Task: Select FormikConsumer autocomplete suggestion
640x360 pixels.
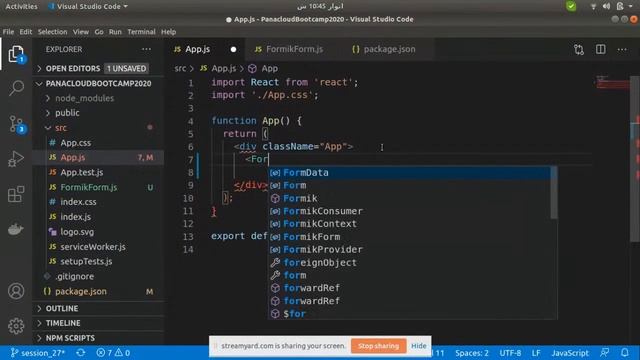Action: point(409,211)
